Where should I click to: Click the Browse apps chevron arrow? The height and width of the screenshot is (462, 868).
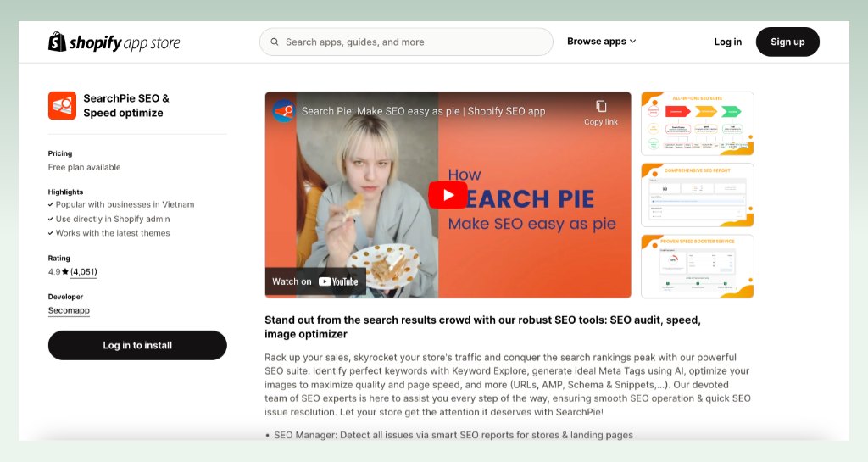(x=632, y=42)
